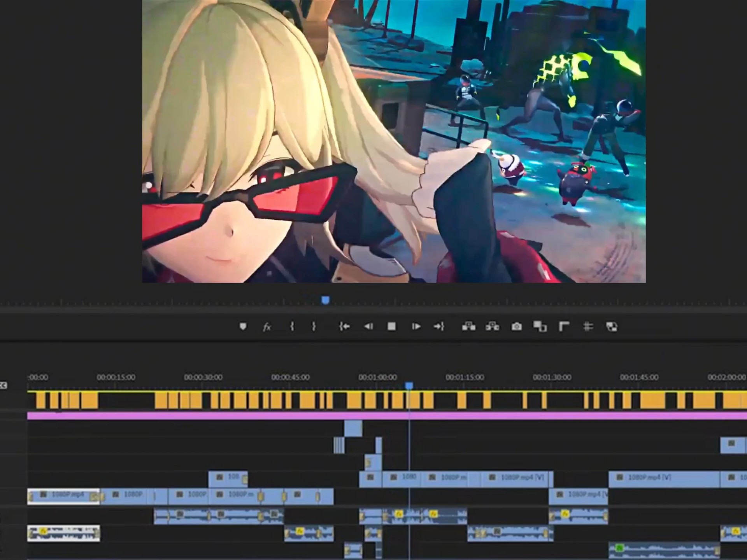Toggle global FX mute button

coord(267,327)
